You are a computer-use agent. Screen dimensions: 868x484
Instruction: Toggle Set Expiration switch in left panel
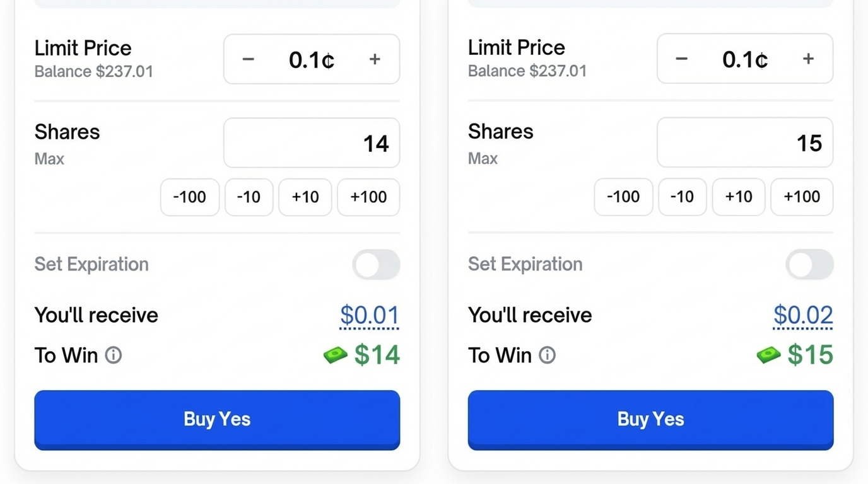tap(376, 265)
